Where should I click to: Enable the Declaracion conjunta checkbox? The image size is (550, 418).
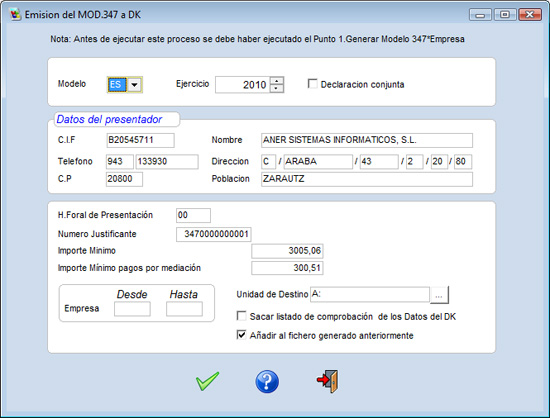coord(312,84)
